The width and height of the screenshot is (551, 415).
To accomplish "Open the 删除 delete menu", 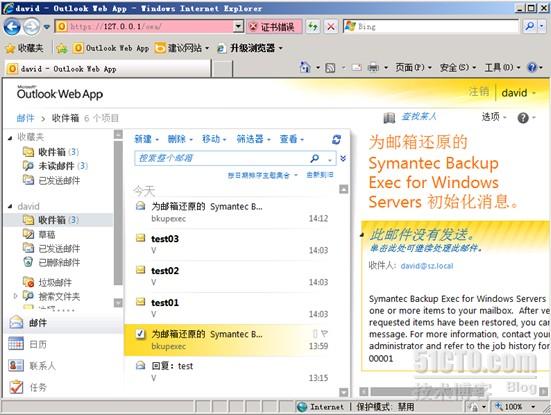I will click(180, 139).
